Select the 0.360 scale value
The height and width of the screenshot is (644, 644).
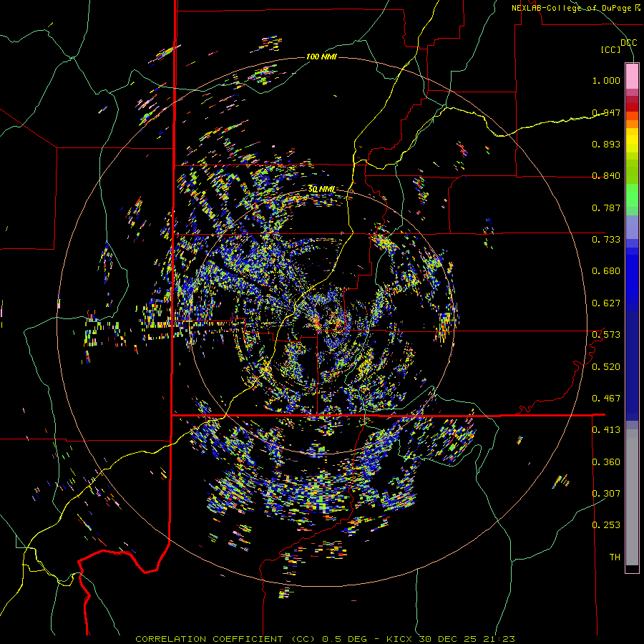606,462
